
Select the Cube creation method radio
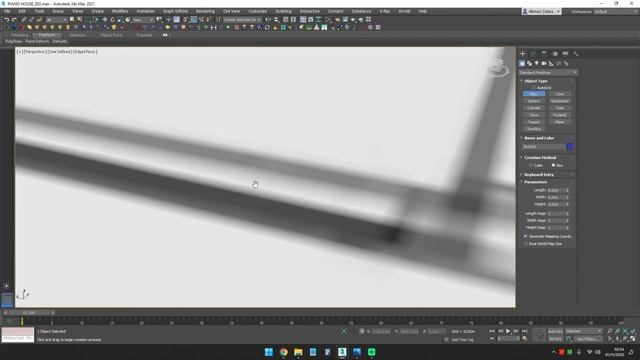tap(531, 165)
